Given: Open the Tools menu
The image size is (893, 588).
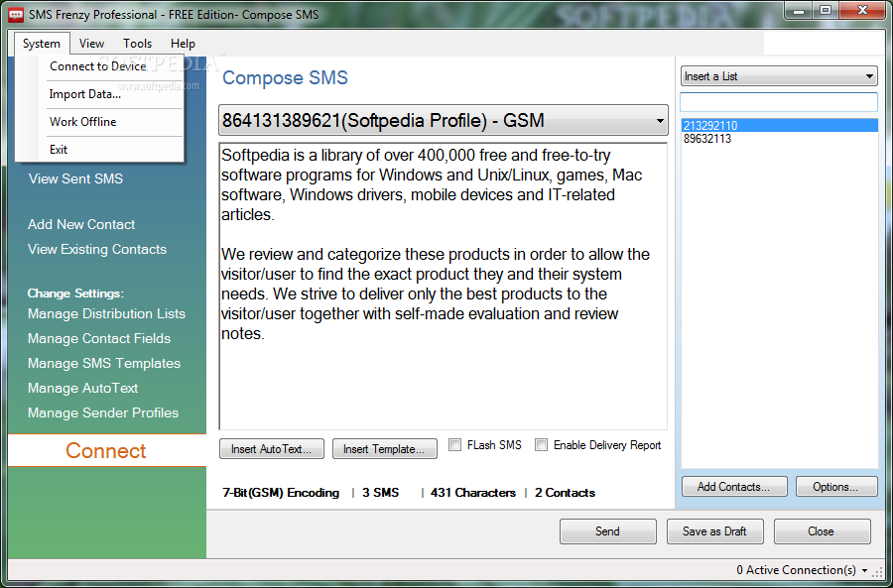Looking at the screenshot, I should pos(137,44).
